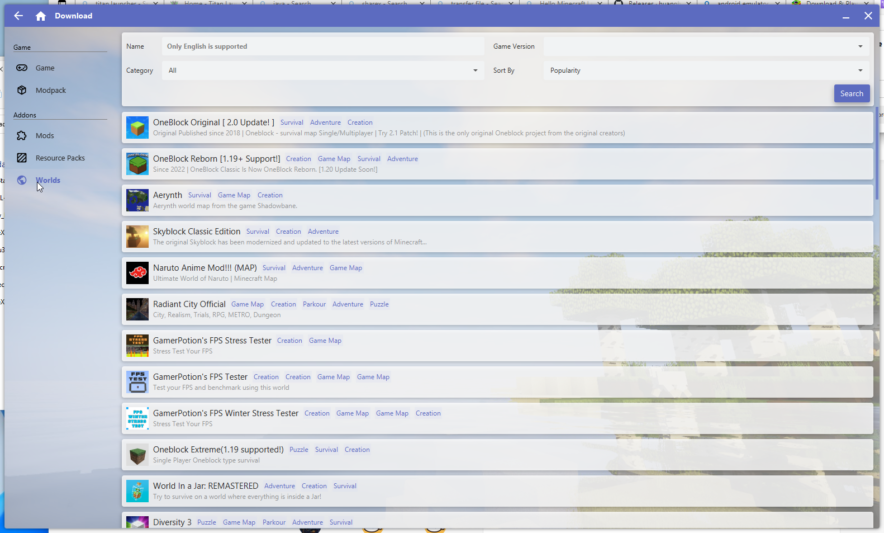
Task: Click Naruto Anime Mod map icon
Action: 137,273
